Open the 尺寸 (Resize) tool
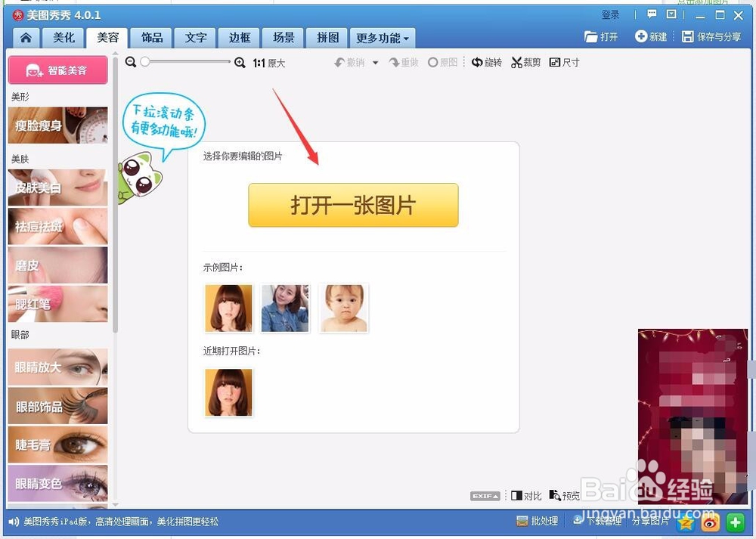This screenshot has width=756, height=539. 564,62
